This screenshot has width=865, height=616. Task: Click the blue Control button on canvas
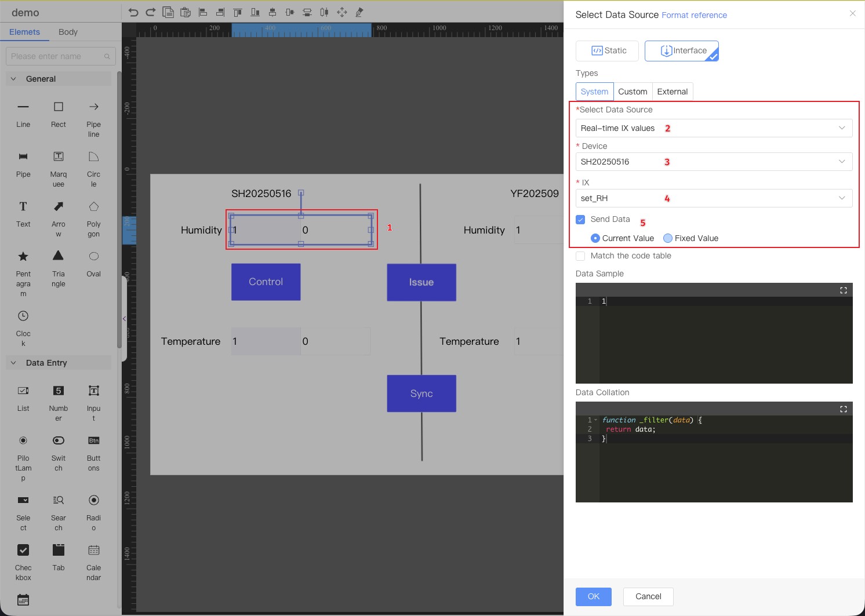coord(266,282)
